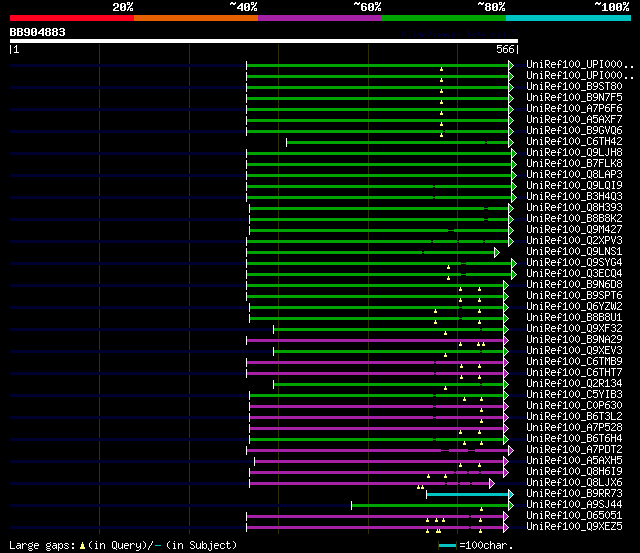Click the UniRef100_A7P528 subject name
Image resolution: width=640 pixels, height=553 pixels.
pyautogui.click(x=574, y=428)
